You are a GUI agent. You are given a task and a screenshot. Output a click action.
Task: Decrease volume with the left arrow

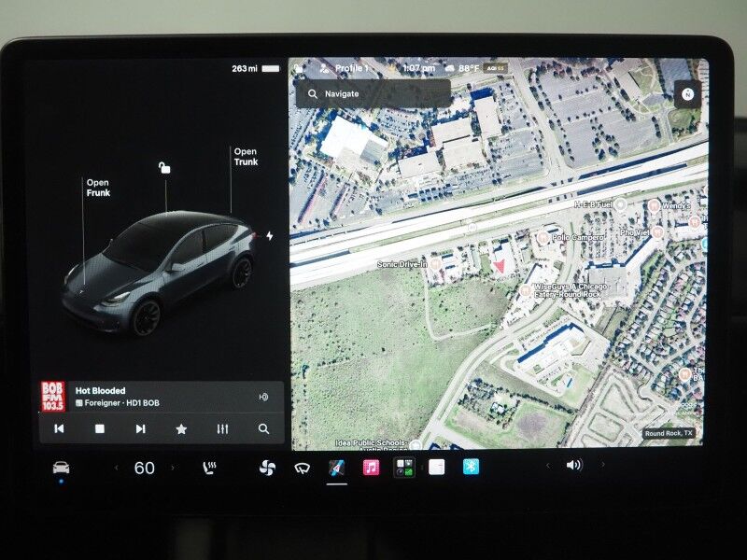point(548,465)
